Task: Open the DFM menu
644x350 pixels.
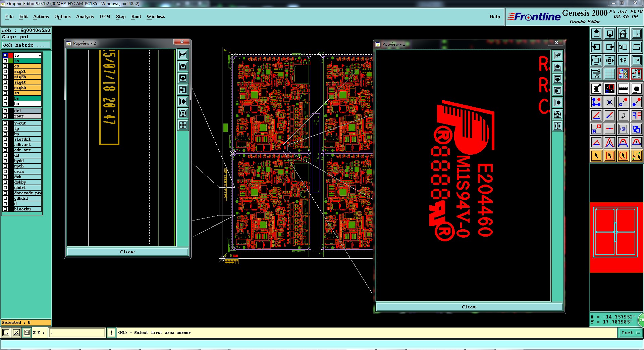Action: (x=105, y=16)
